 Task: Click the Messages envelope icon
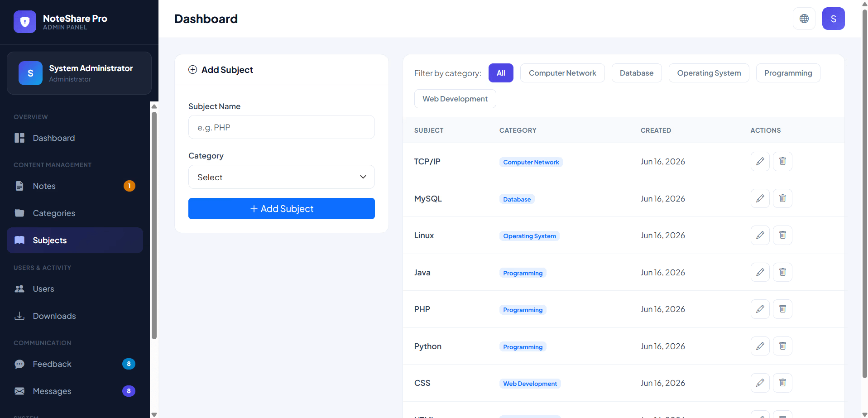point(19,391)
